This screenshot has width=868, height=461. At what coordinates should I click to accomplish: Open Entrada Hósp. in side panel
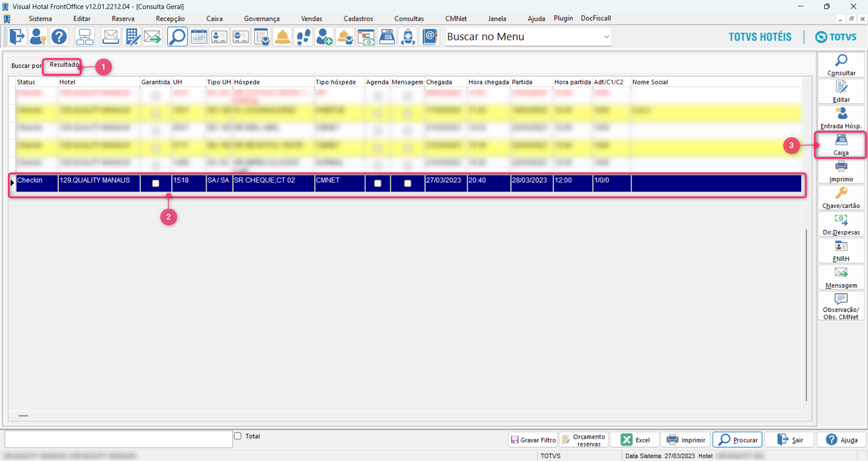(x=841, y=118)
